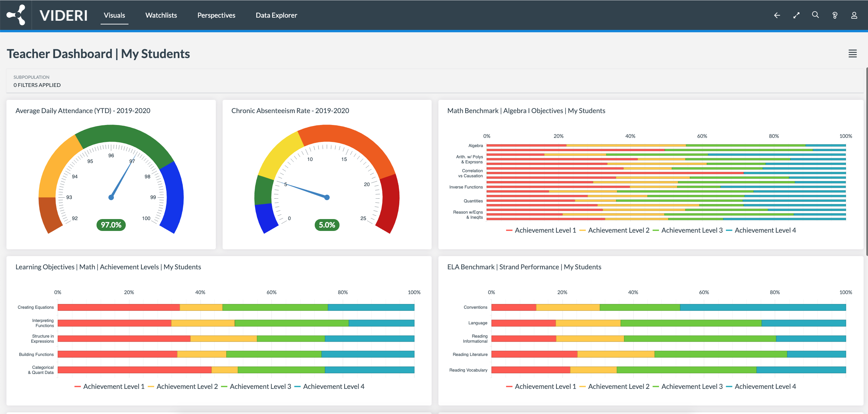Expand the Math Benchmark Algebra I visual

526,110
